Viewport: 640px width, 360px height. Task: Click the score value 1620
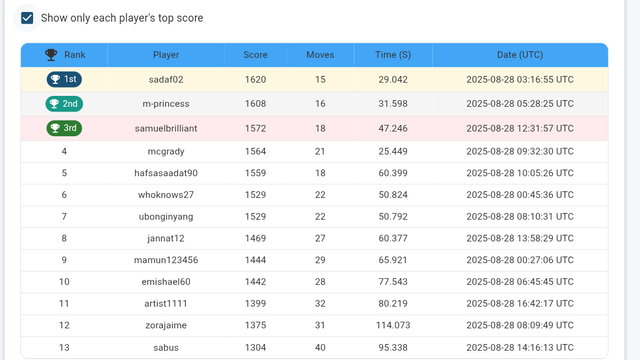tap(256, 80)
